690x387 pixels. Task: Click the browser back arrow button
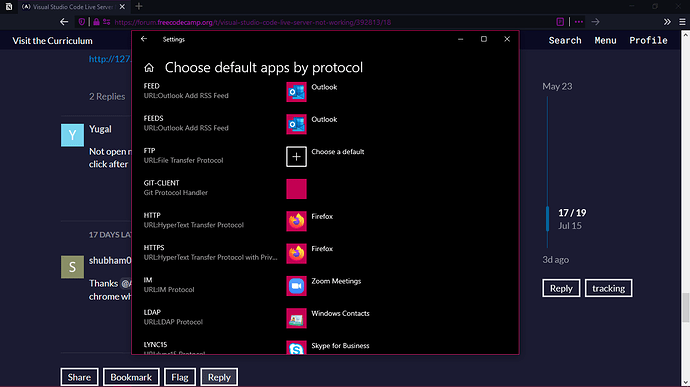tap(64, 22)
